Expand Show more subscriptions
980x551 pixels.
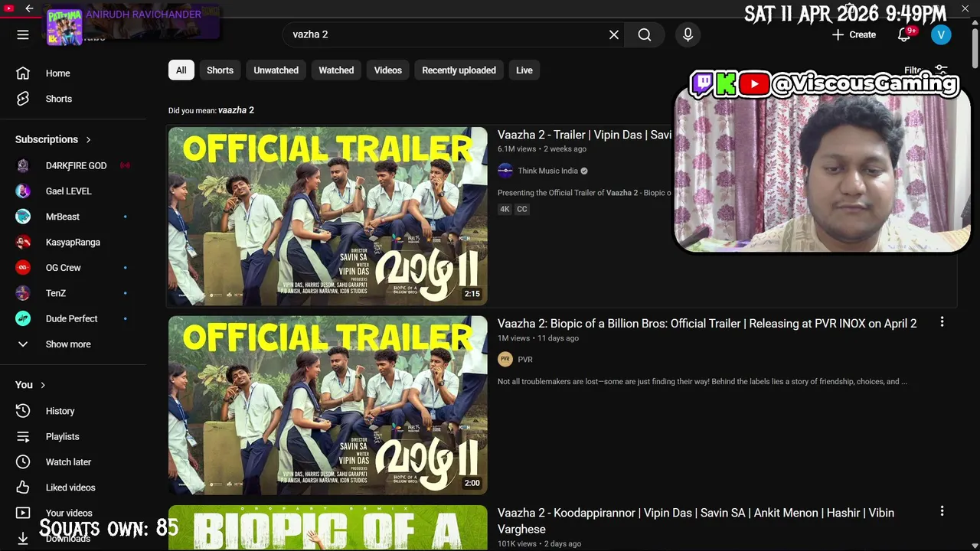point(73,344)
